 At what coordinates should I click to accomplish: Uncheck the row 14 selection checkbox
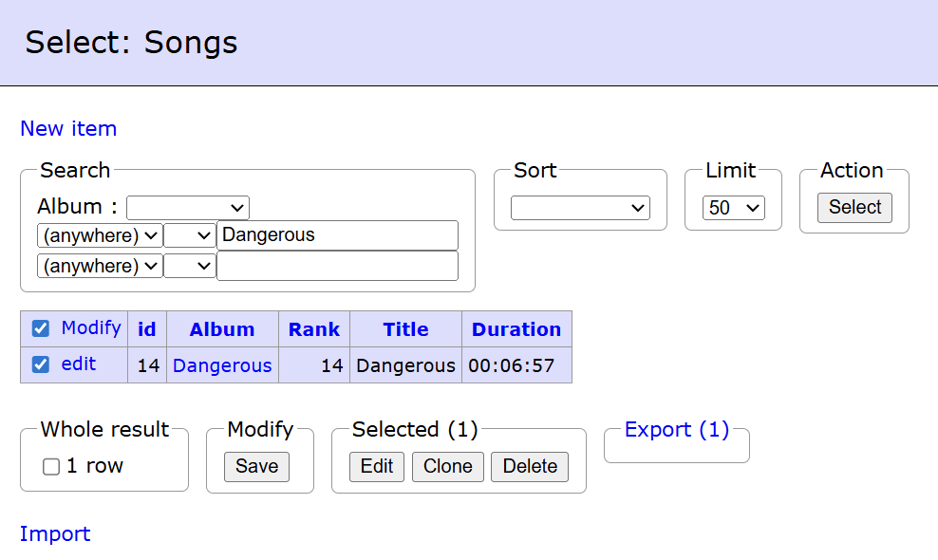click(40, 364)
